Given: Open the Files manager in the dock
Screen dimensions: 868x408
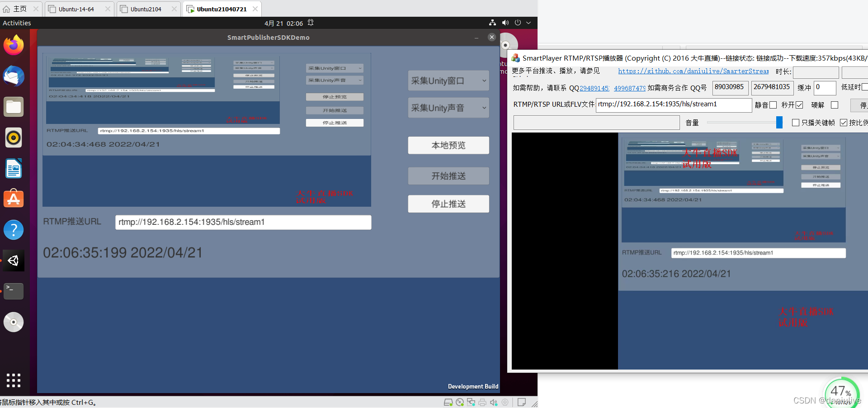Looking at the screenshot, I should pos(14,107).
